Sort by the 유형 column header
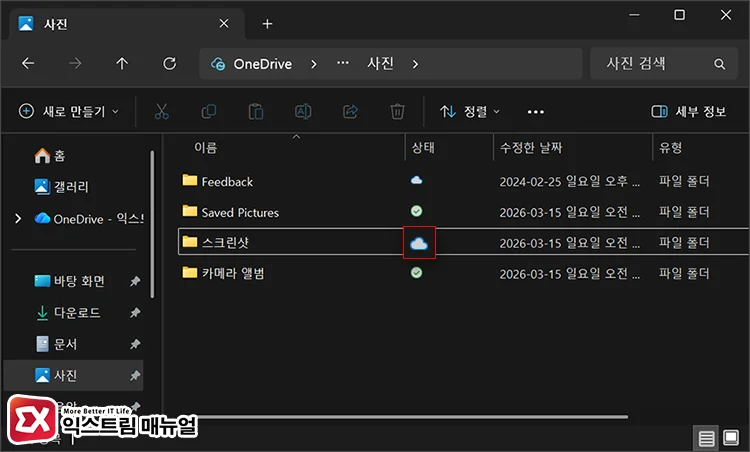The height and width of the screenshot is (452, 750). (x=671, y=147)
